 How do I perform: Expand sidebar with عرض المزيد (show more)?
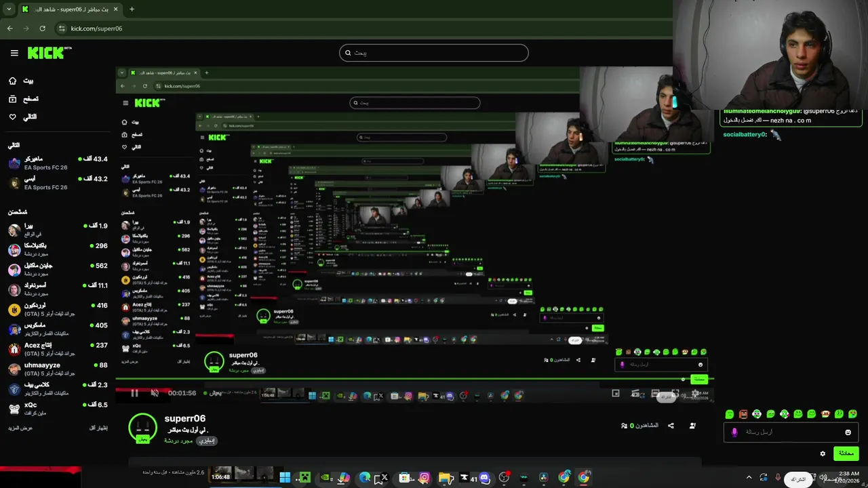[x=20, y=428]
